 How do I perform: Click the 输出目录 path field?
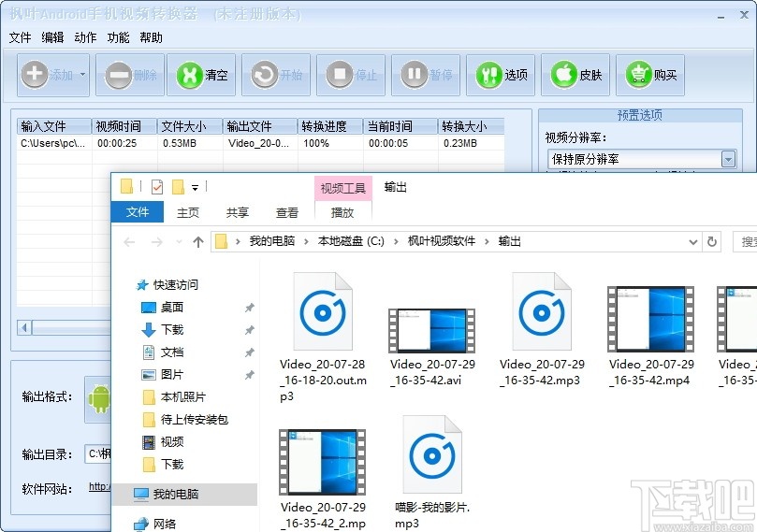pyautogui.click(x=98, y=453)
